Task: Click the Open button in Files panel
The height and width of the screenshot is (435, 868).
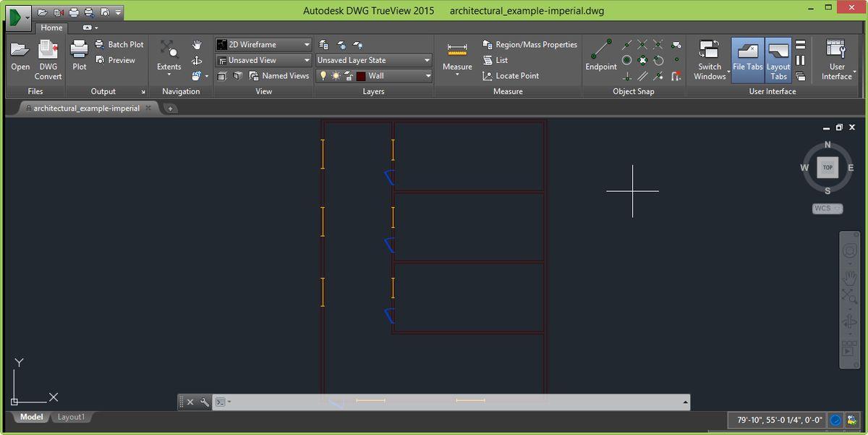Action: click(20, 57)
